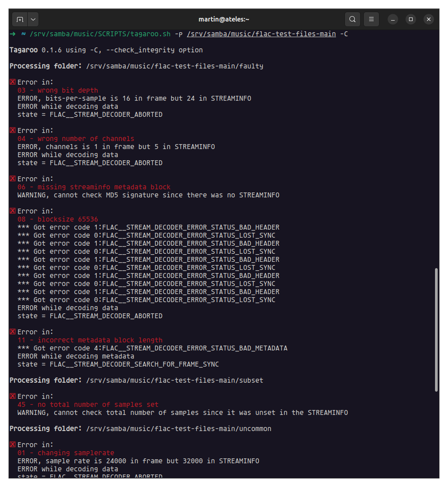Screen dimensions: 448x487
Task: Click the 'ERROR while decoding metadata' line
Action: [x=76, y=356]
